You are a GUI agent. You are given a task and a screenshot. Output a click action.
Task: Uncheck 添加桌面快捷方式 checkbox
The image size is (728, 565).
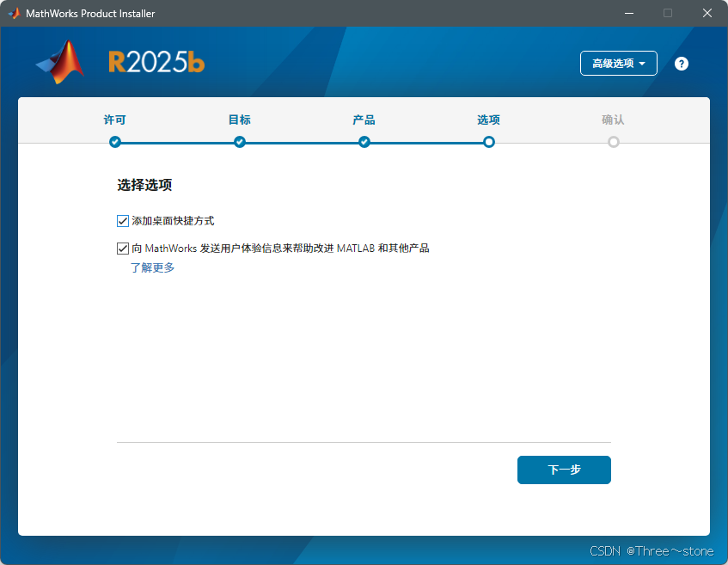point(123,221)
